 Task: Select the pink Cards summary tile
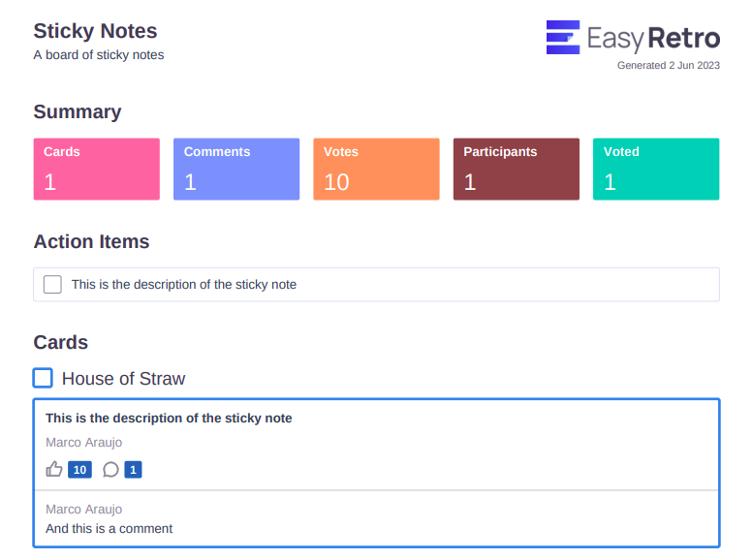tap(97, 169)
